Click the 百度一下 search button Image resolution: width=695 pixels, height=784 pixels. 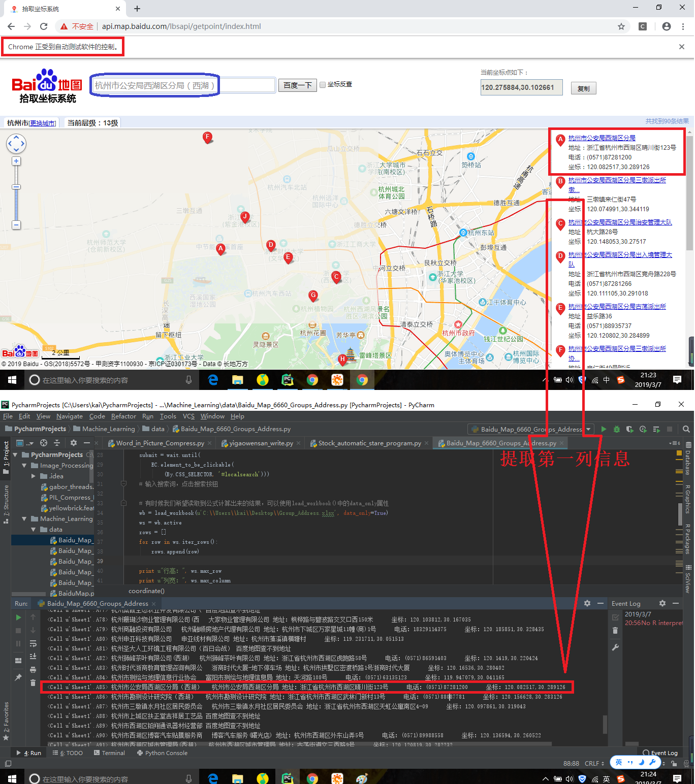(297, 85)
